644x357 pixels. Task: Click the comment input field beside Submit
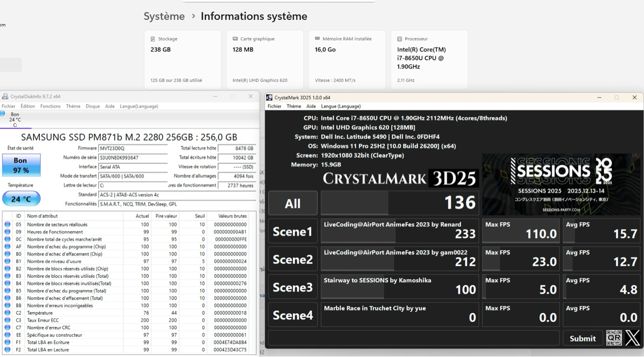pyautogui.click(x=413, y=338)
